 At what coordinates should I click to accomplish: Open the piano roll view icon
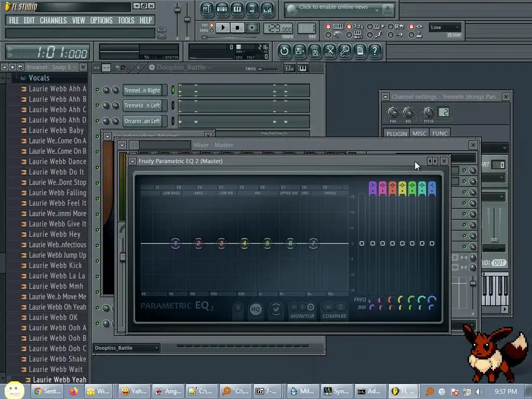(237, 9)
